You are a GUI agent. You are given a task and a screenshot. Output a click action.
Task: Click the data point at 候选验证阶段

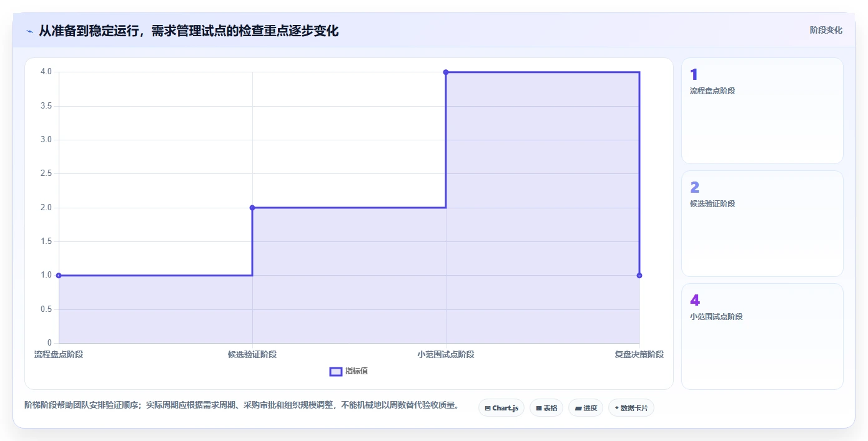[252, 208]
